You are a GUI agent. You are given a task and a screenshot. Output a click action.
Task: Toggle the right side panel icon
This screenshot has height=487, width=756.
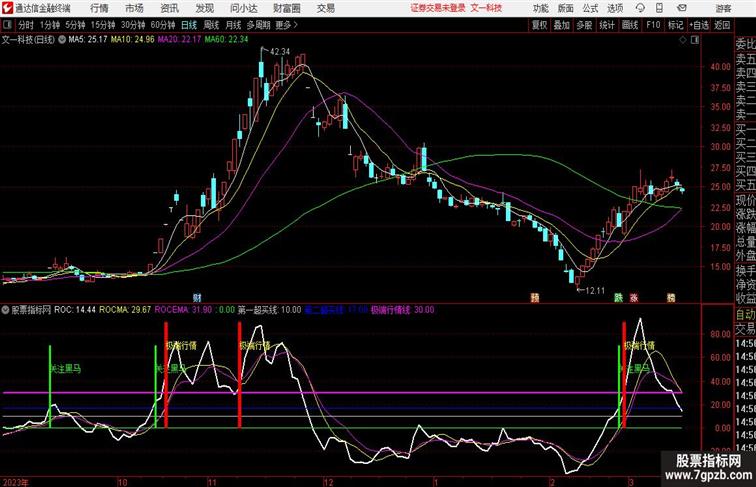tap(695, 41)
